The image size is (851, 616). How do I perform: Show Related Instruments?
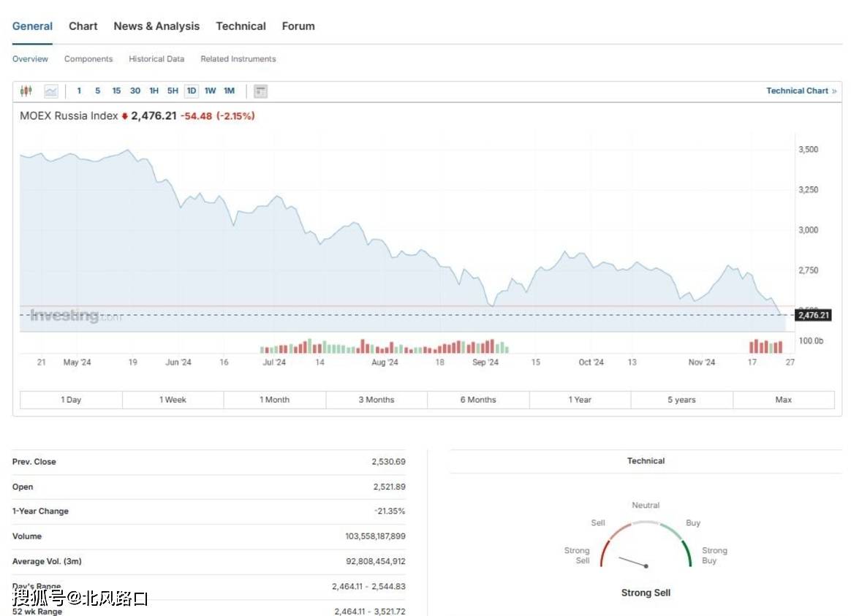pos(238,59)
